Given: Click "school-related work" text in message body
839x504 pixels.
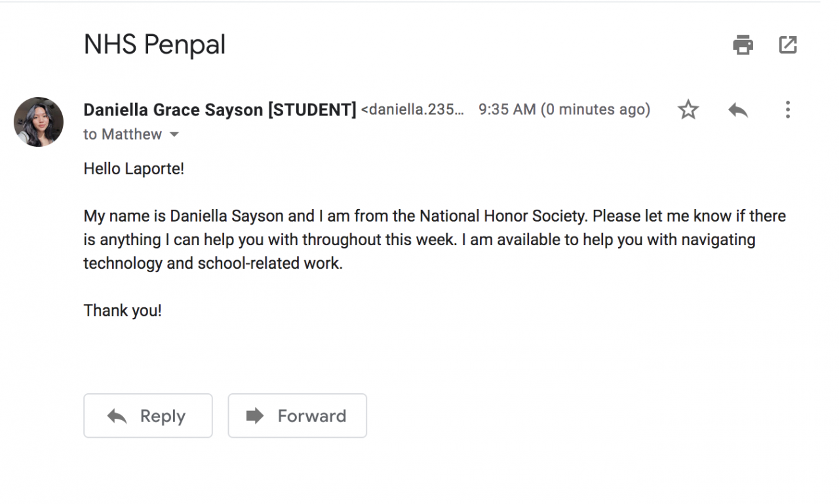Looking at the screenshot, I should [x=270, y=263].
